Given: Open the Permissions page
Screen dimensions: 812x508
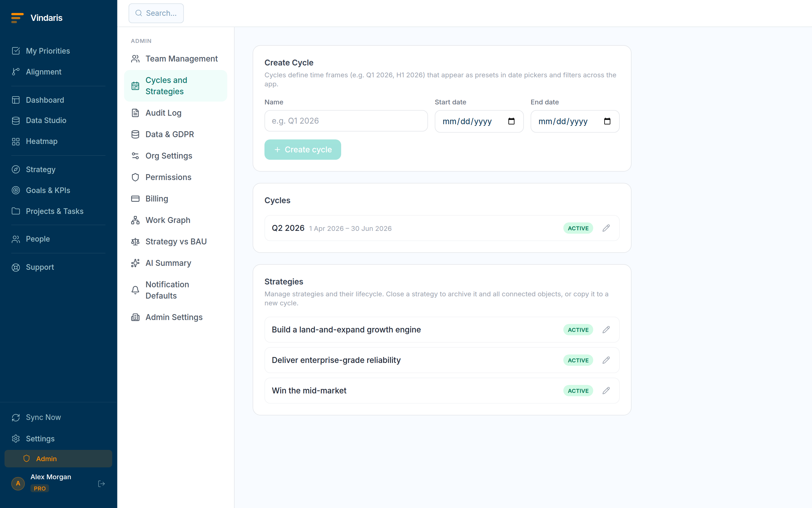Looking at the screenshot, I should [175, 178].
